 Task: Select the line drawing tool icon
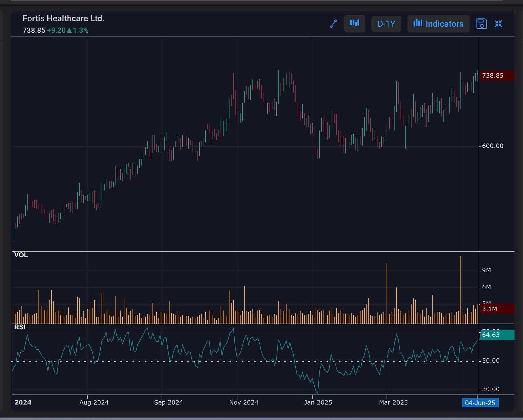point(334,24)
